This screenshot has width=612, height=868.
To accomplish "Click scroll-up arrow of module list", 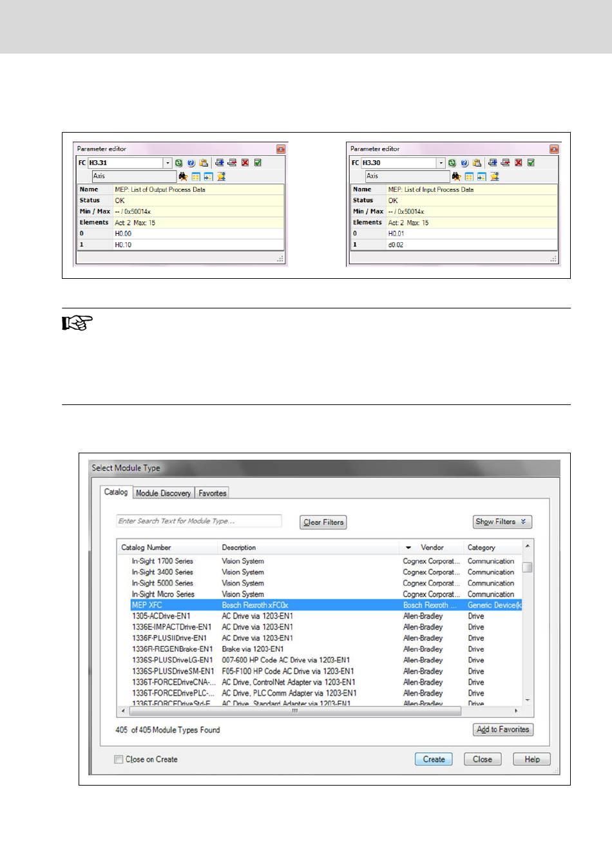I will (528, 546).
